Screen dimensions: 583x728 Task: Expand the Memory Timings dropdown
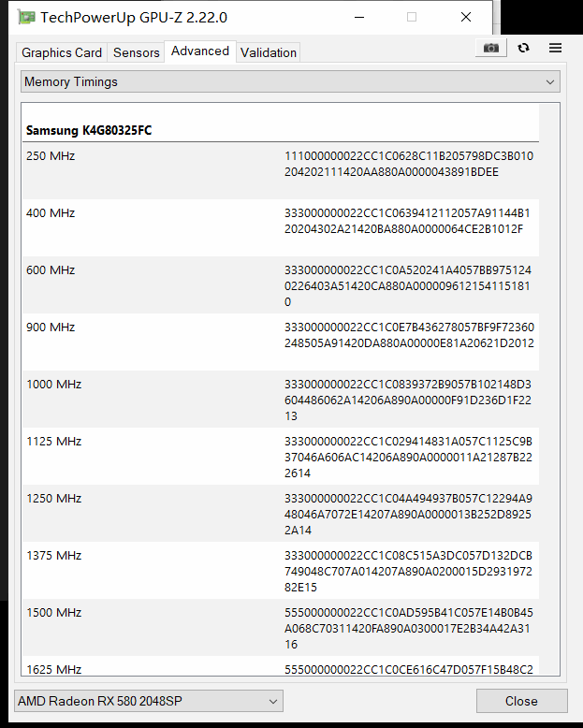point(290,82)
